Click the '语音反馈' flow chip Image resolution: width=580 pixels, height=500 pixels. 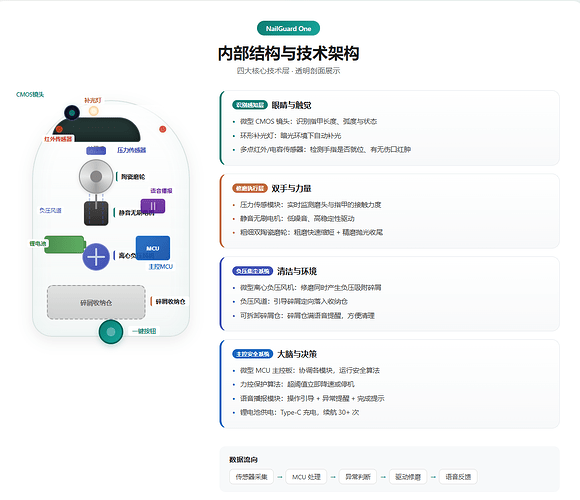coord(458,477)
